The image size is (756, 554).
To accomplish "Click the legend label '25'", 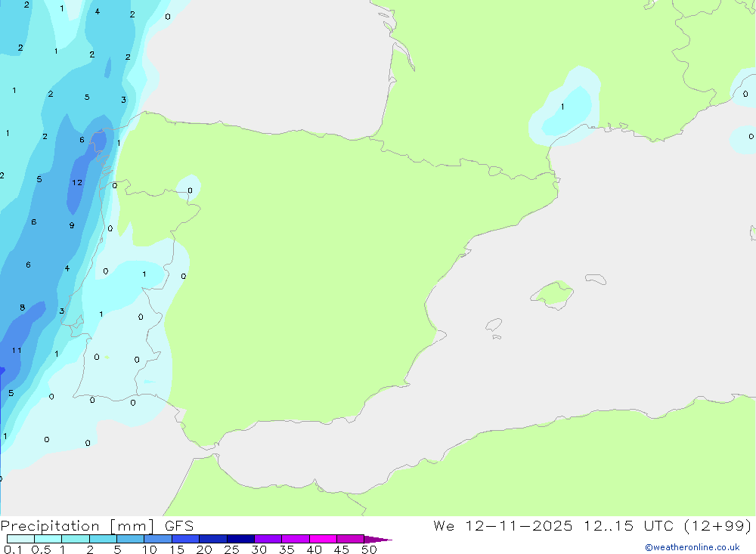I will 231,549.
